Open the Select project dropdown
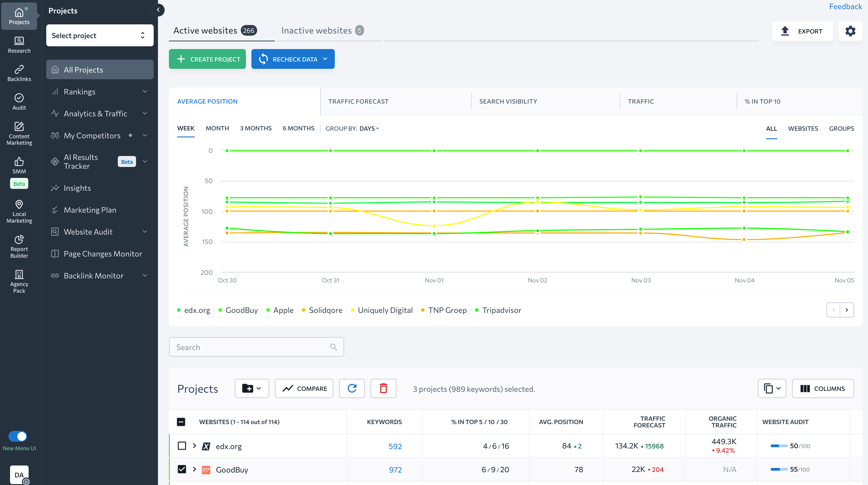This screenshot has height=485, width=868. (x=100, y=35)
